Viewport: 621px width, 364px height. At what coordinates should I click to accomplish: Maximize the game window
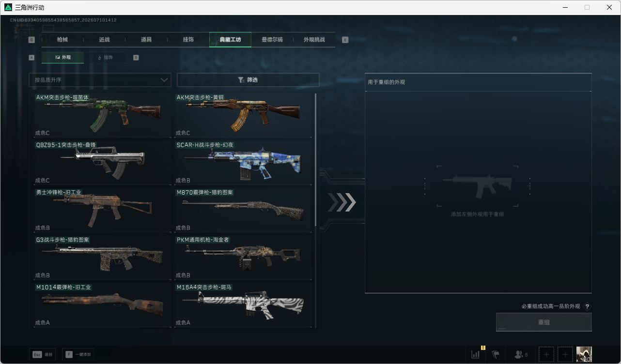coord(587,7)
